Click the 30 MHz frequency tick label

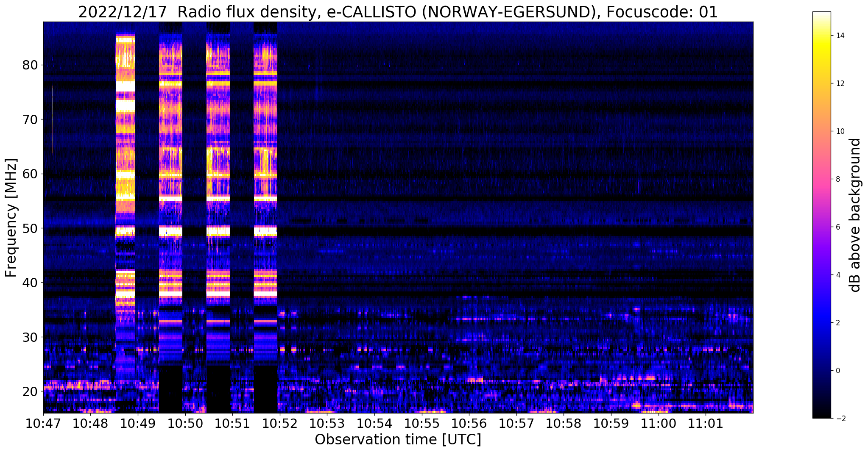(30, 337)
